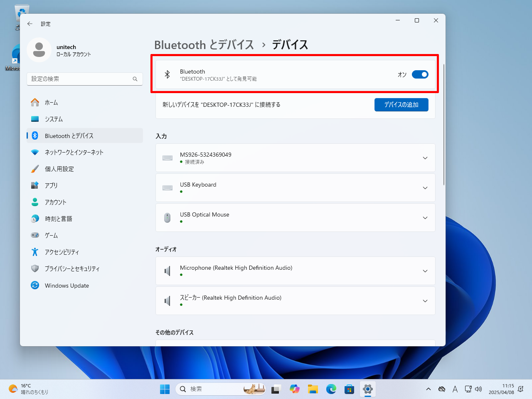Click the home icon in sidebar
This screenshot has width=532, height=399.
click(35, 102)
